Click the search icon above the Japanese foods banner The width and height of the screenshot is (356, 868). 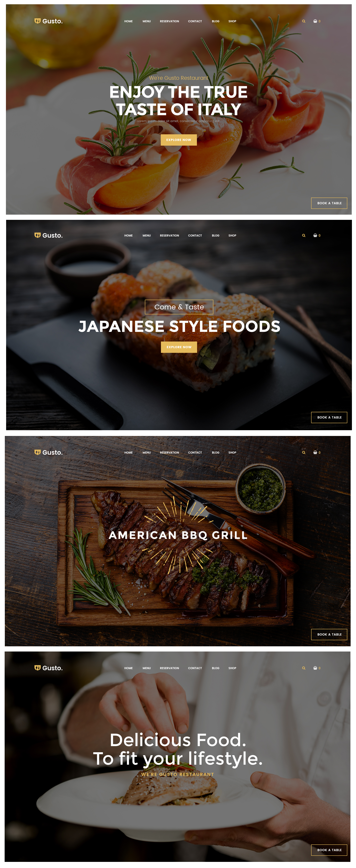pos(304,236)
